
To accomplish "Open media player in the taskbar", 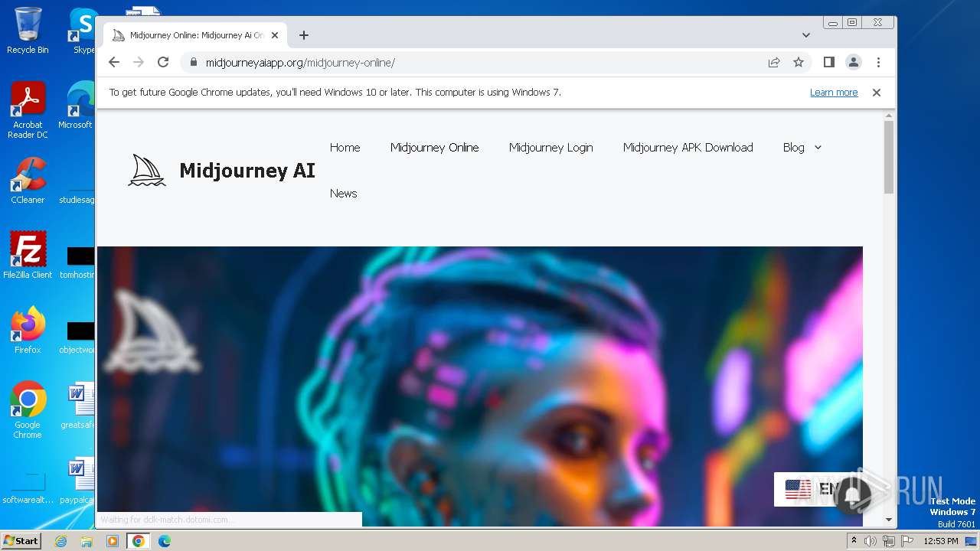I will 113,541.
